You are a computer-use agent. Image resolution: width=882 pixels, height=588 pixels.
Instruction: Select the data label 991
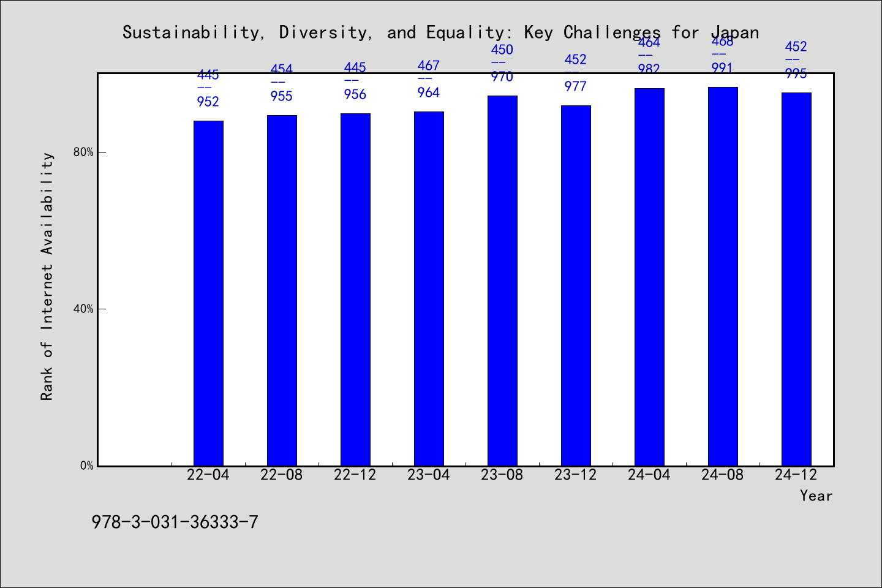coord(723,68)
